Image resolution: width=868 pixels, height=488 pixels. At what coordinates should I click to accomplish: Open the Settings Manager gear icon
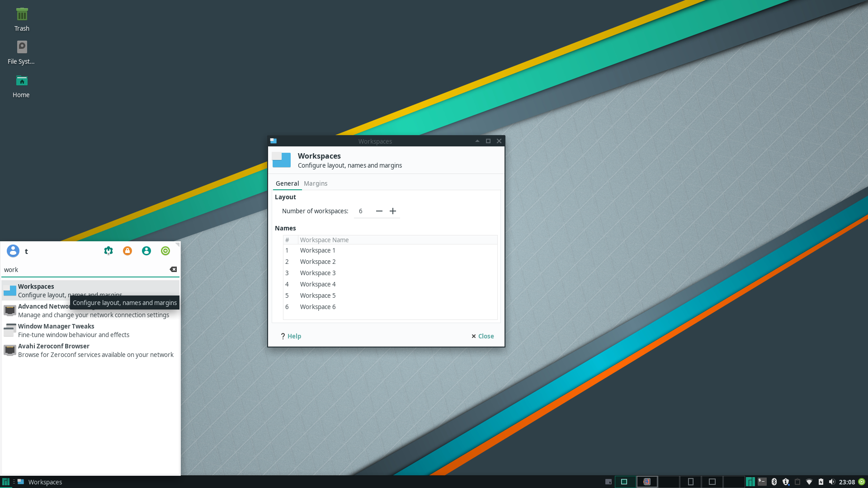[x=108, y=251]
